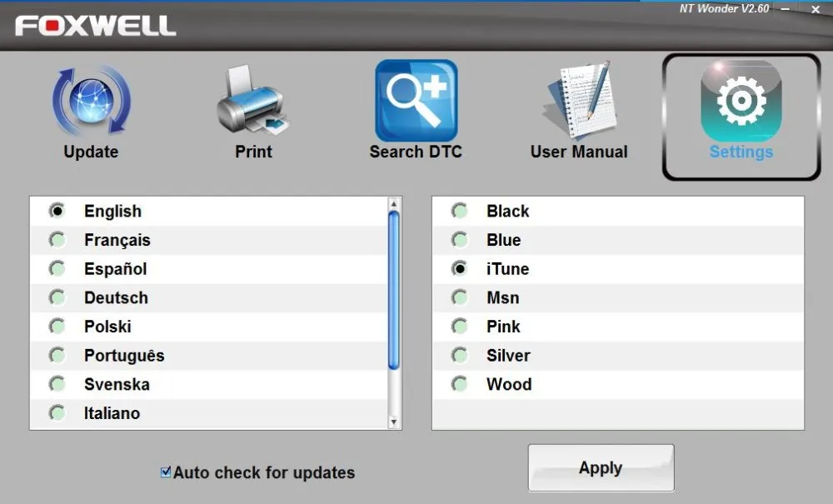
Task: Open Search DTC magnifier icon
Action: 416,100
